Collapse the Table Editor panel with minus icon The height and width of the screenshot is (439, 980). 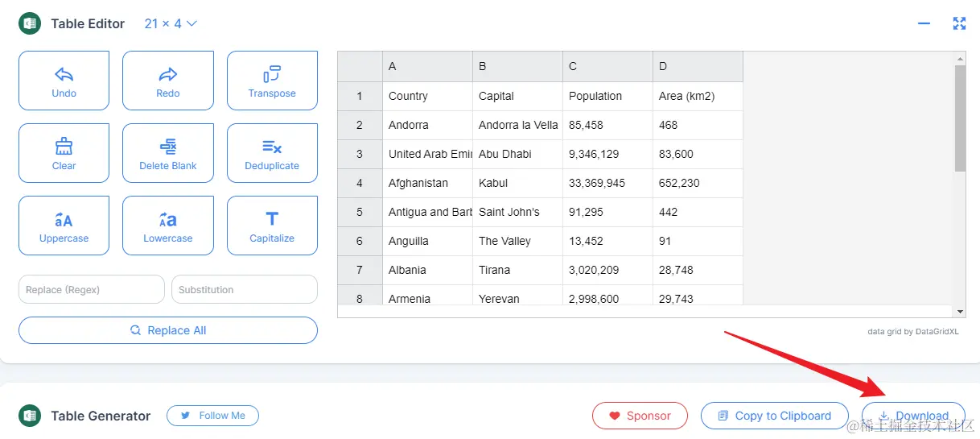tap(924, 23)
